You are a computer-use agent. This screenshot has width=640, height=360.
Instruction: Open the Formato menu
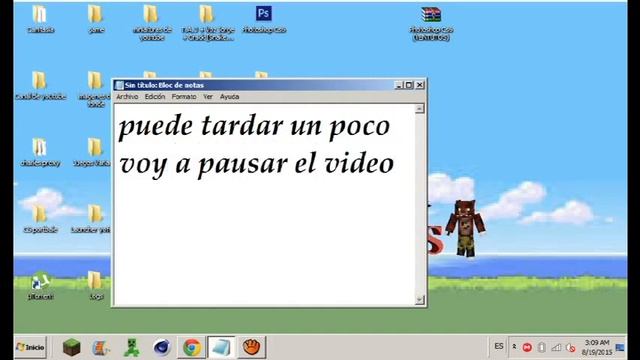pos(184,97)
